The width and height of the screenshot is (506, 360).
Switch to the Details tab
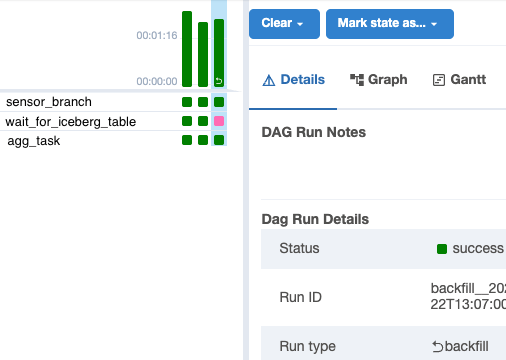tap(293, 80)
